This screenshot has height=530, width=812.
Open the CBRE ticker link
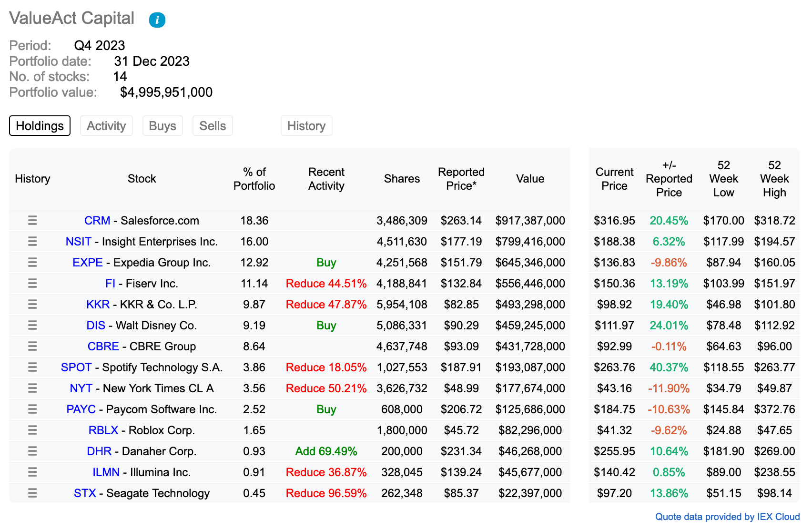tap(103, 347)
